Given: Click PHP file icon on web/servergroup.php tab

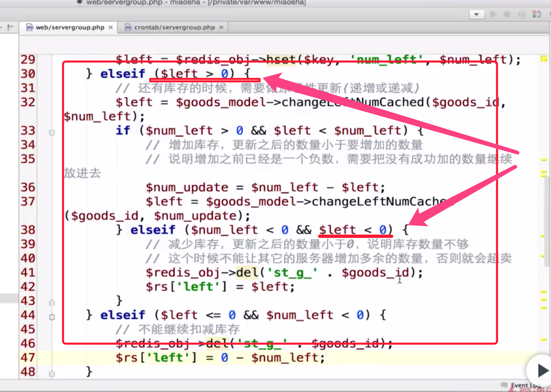Looking at the screenshot, I should tap(30, 27).
